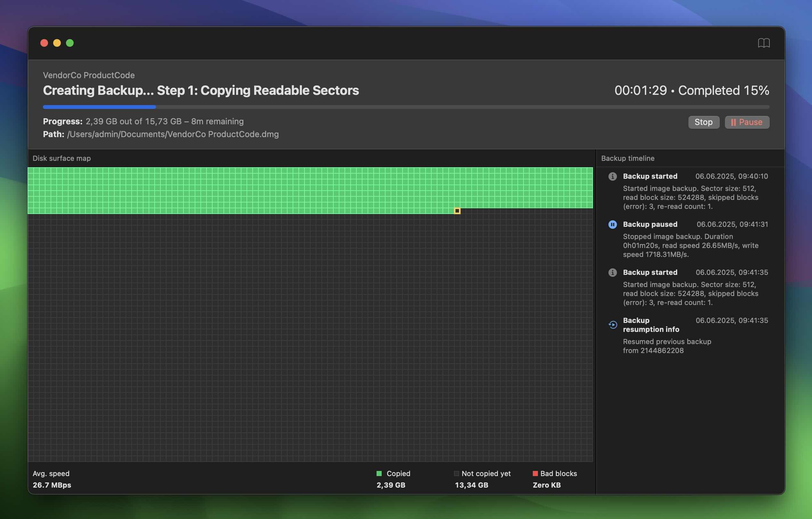Click "Stopped image backup. Duration 0h01m20s" description
This screenshot has height=519, width=812.
tap(690, 245)
